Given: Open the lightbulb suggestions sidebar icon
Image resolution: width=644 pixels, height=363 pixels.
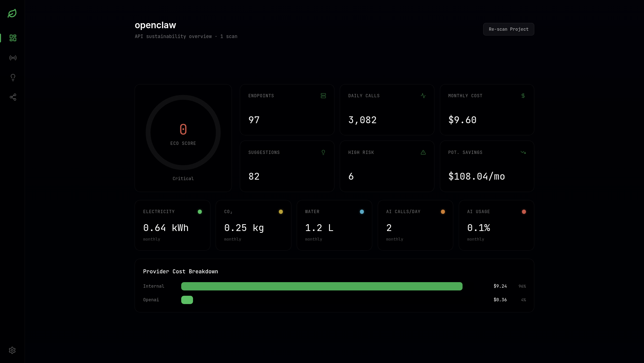Looking at the screenshot, I should (x=13, y=77).
